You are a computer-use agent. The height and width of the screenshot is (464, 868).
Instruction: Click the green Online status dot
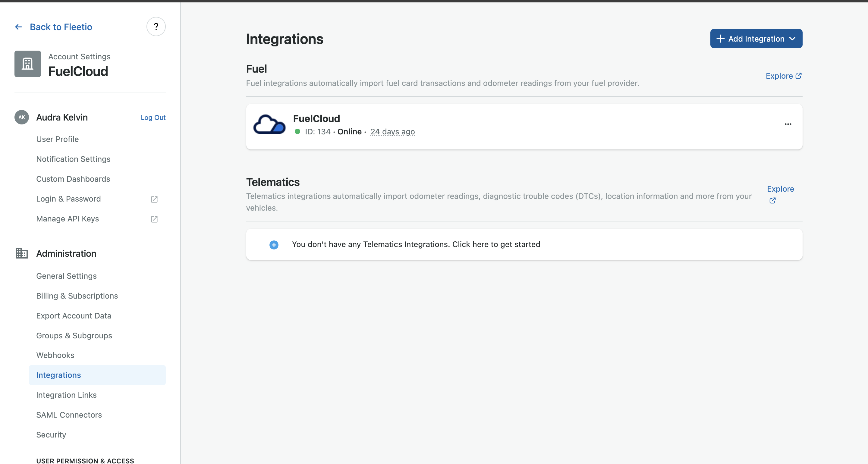pos(297,132)
